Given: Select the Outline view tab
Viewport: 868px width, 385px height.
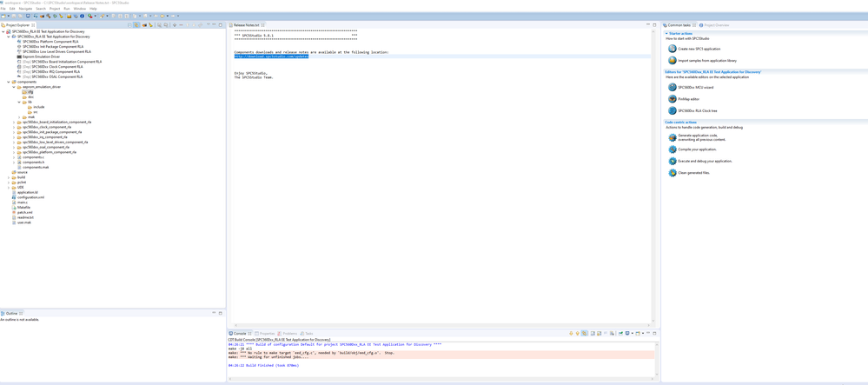Looking at the screenshot, I should (x=11, y=313).
